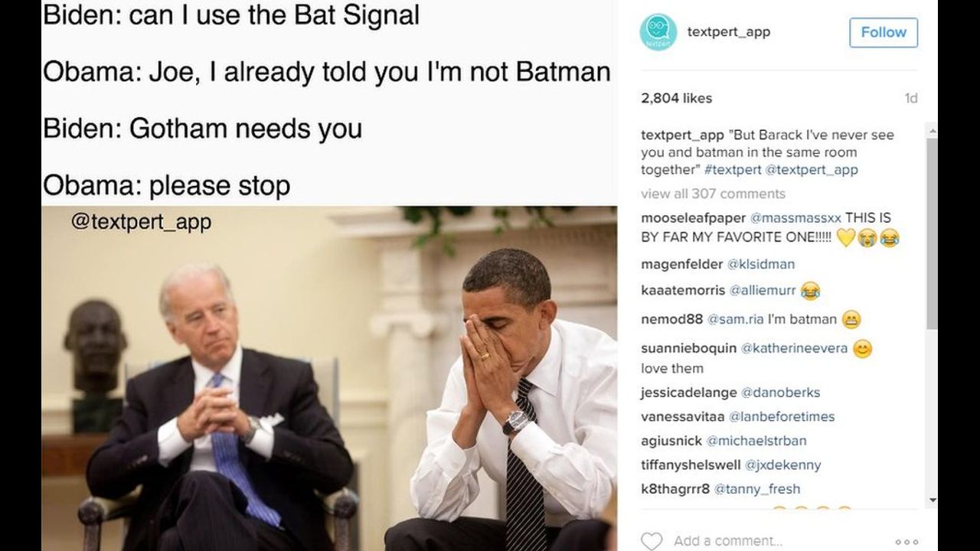Visit nemod88's profile

click(671, 319)
